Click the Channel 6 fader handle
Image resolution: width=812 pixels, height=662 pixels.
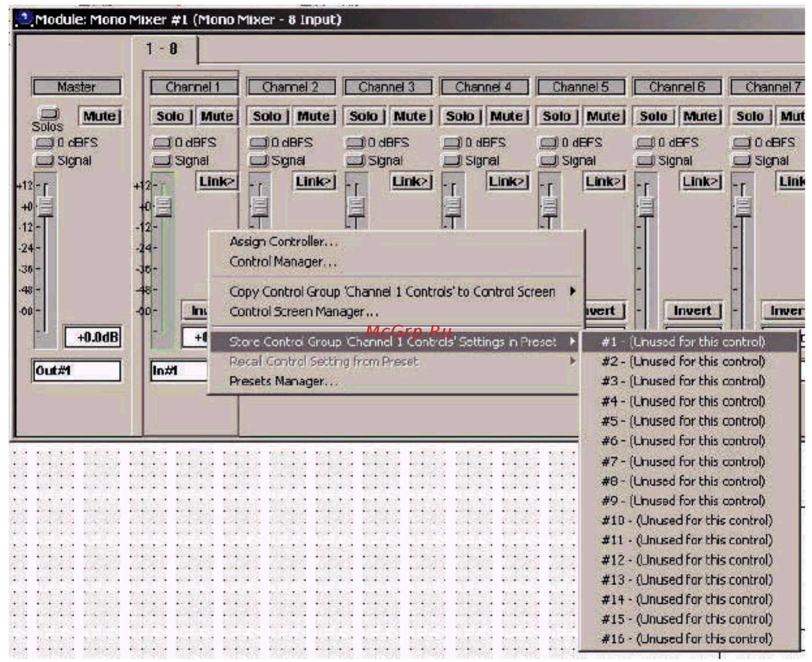646,206
